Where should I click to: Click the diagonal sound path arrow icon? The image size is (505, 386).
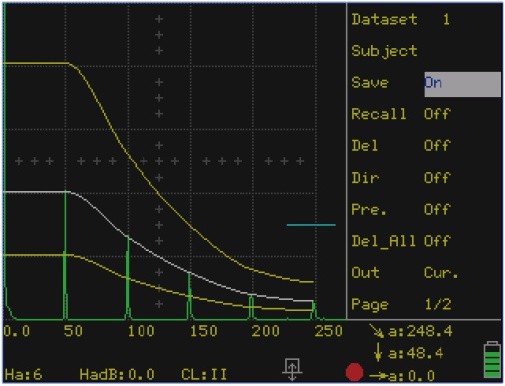(x=377, y=331)
